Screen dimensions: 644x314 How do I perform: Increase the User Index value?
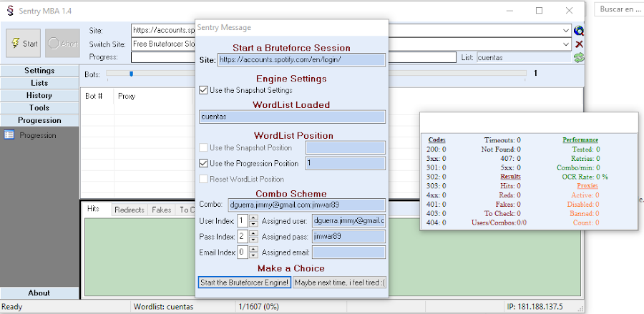(253, 218)
